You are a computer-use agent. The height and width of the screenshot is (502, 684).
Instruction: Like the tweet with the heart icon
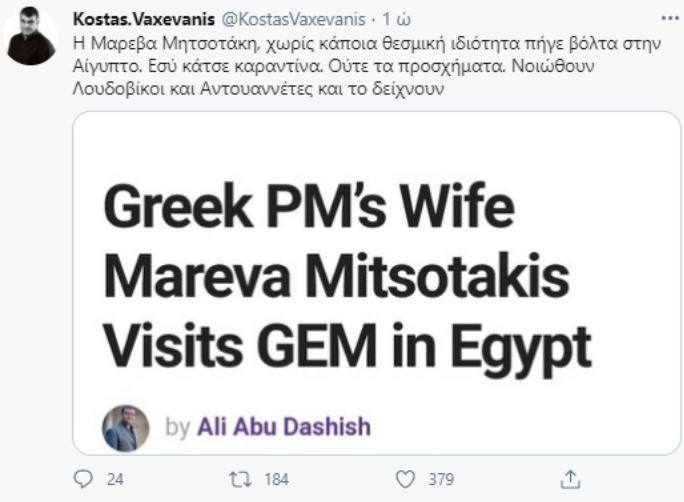[409, 479]
